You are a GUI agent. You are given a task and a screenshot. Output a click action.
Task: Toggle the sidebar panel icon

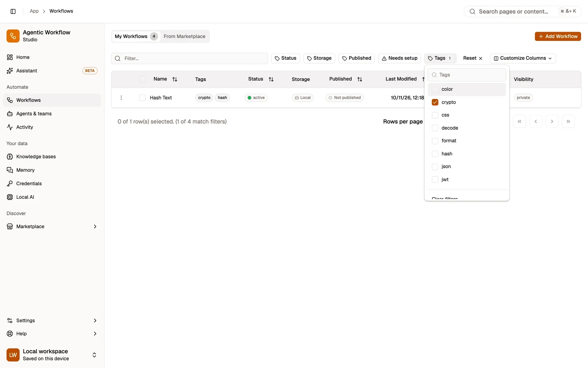[13, 11]
